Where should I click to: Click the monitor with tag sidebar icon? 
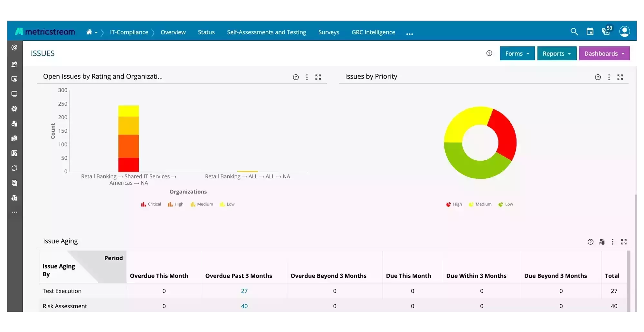14,79
